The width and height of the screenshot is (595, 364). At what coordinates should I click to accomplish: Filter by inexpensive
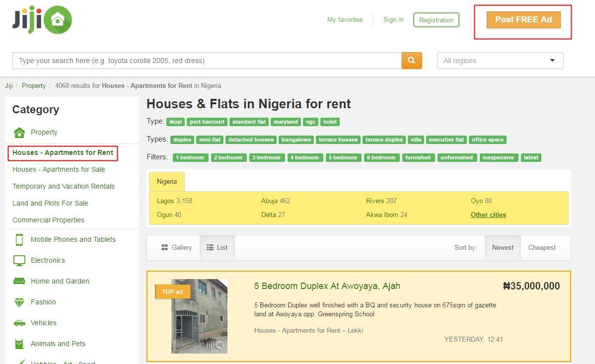499,157
